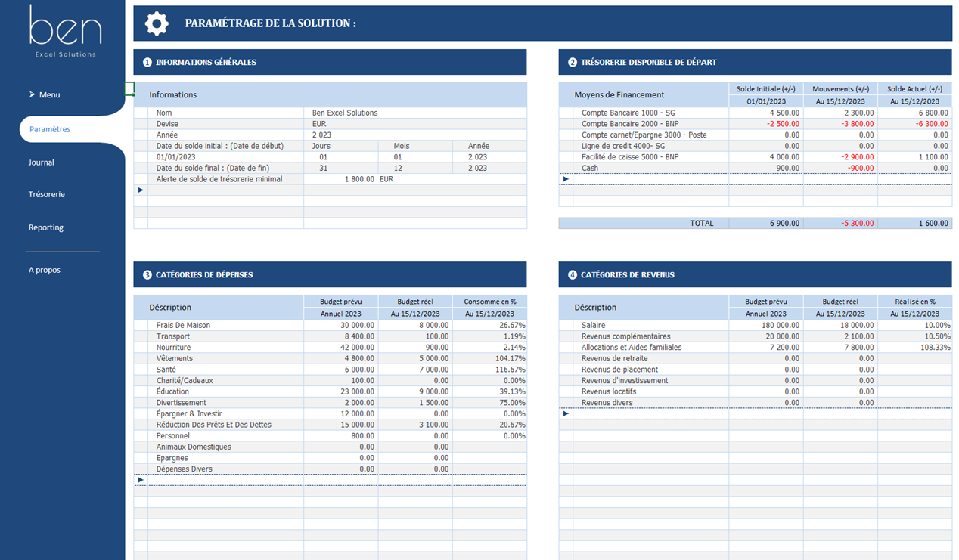Select the "Animaux Domestiques" expense row
The height and width of the screenshot is (560, 959).
click(x=194, y=447)
